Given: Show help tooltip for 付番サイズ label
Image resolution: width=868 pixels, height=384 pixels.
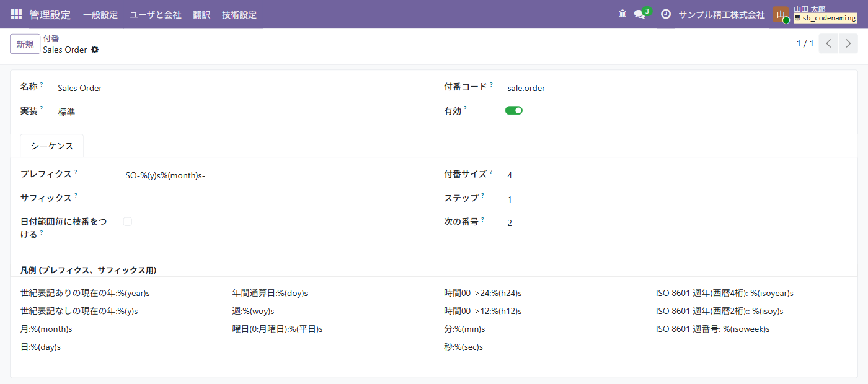Looking at the screenshot, I should point(491,172).
